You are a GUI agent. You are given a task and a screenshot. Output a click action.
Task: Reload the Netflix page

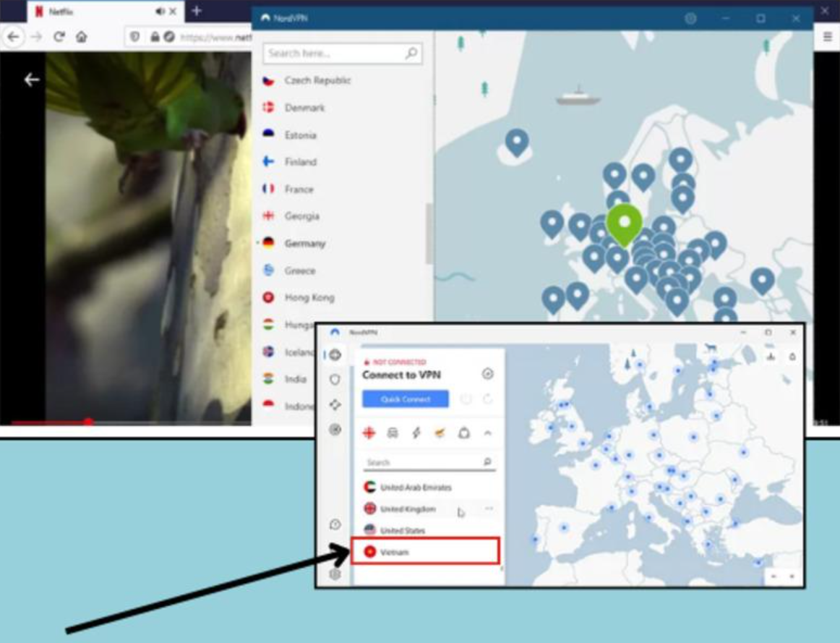coord(59,37)
